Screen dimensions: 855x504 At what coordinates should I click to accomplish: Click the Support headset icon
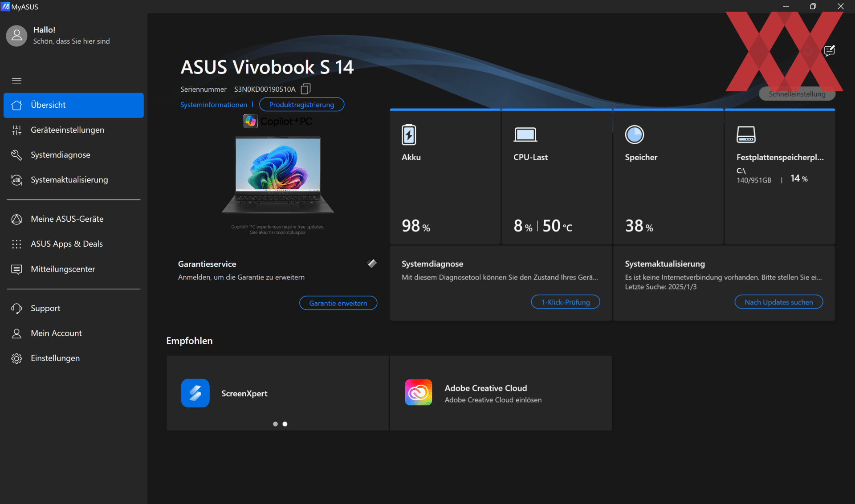coord(16,309)
